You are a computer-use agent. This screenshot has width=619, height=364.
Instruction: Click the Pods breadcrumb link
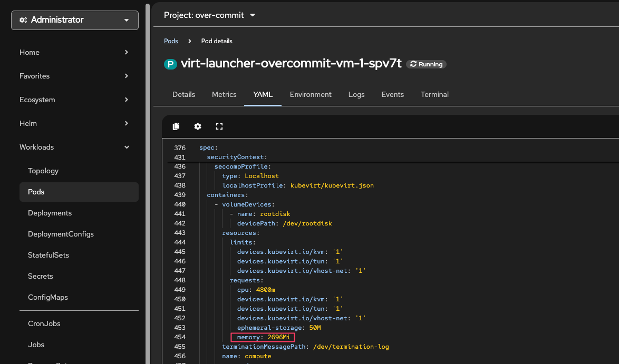(171, 41)
